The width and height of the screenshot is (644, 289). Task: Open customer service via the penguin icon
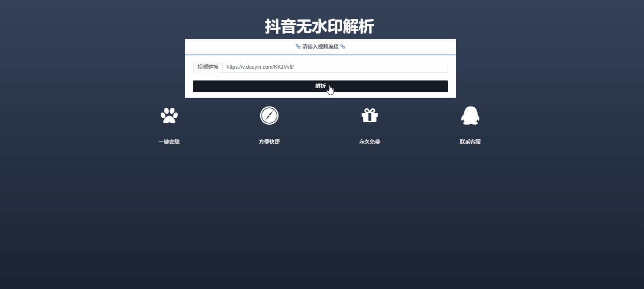(470, 115)
